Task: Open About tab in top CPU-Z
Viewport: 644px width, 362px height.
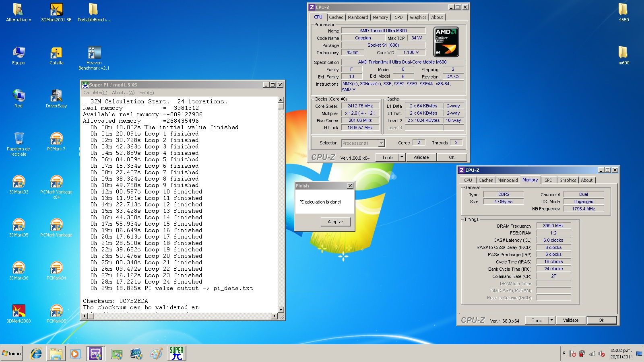Action: pyautogui.click(x=437, y=17)
